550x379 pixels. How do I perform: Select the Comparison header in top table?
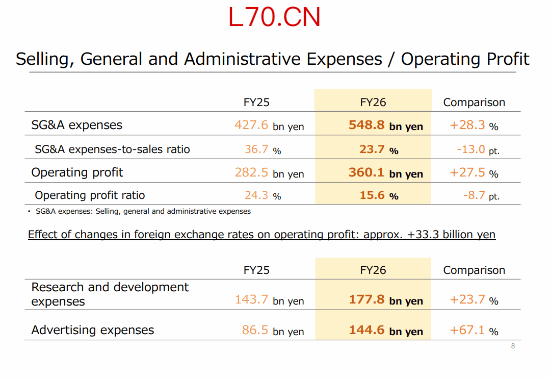tap(474, 102)
